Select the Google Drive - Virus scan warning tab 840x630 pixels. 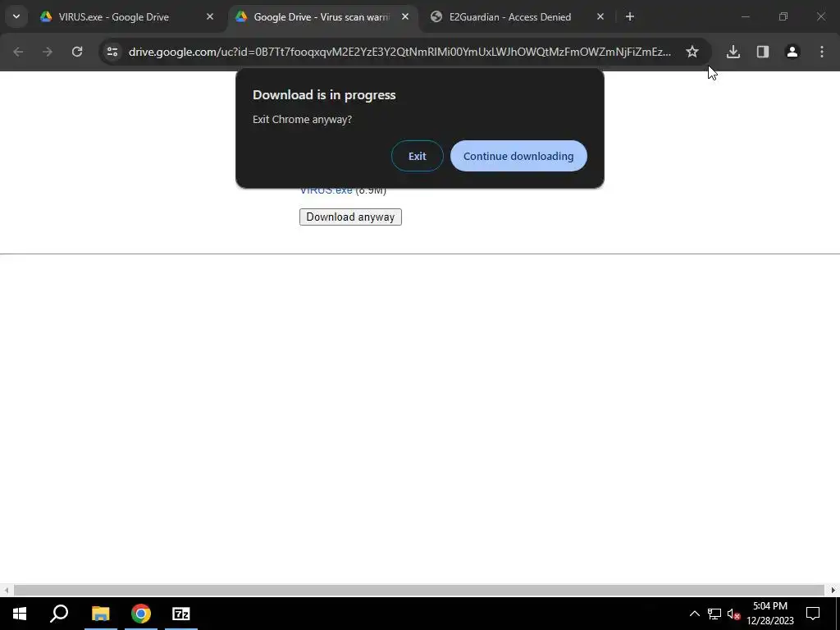tap(322, 17)
